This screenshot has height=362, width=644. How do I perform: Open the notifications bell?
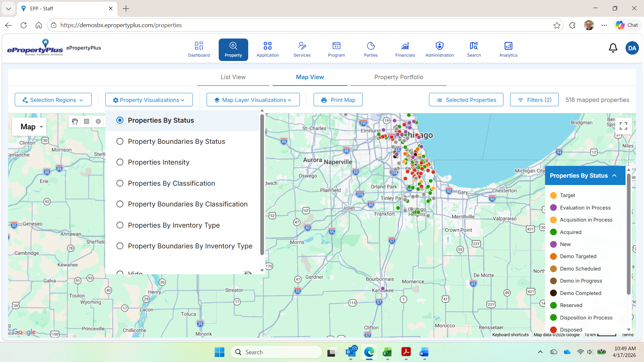click(613, 48)
